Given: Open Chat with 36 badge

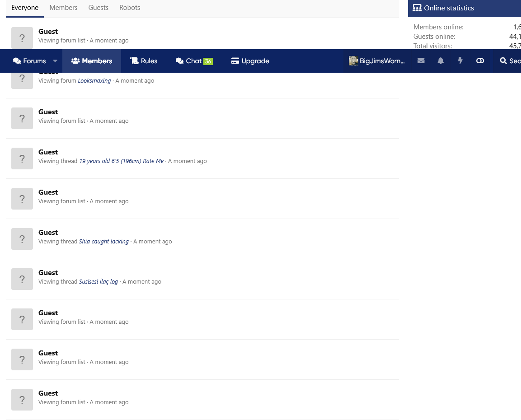Looking at the screenshot, I should tap(194, 61).
